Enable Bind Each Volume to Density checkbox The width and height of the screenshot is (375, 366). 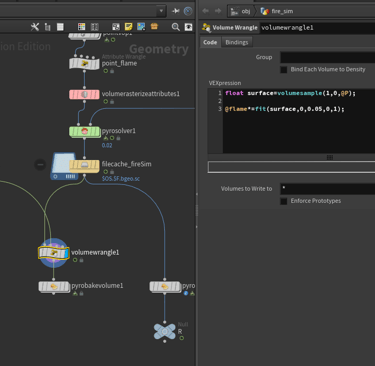click(284, 70)
